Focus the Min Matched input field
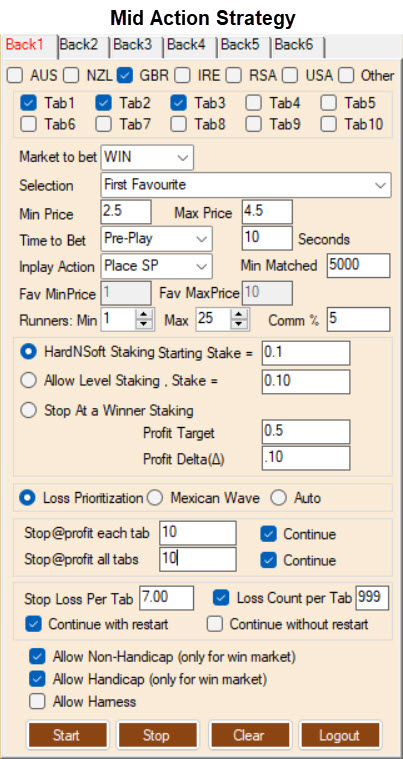Image resolution: width=403 pixels, height=759 pixels. point(358,266)
